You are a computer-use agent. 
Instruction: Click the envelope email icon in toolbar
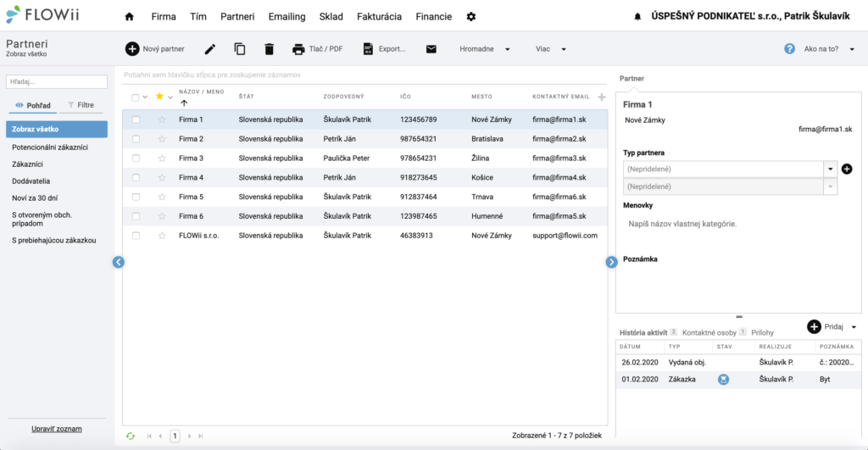pos(431,48)
